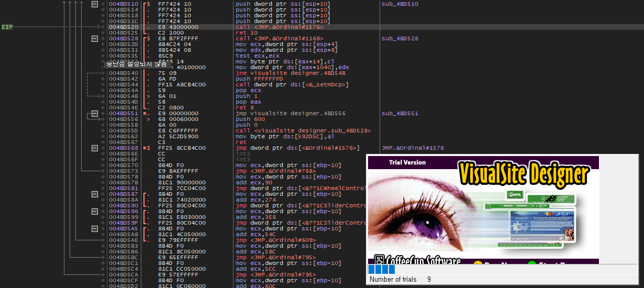Toggle breakpoint dot at address 004BD55D
Screen dimensions: 644x288
click(103, 130)
